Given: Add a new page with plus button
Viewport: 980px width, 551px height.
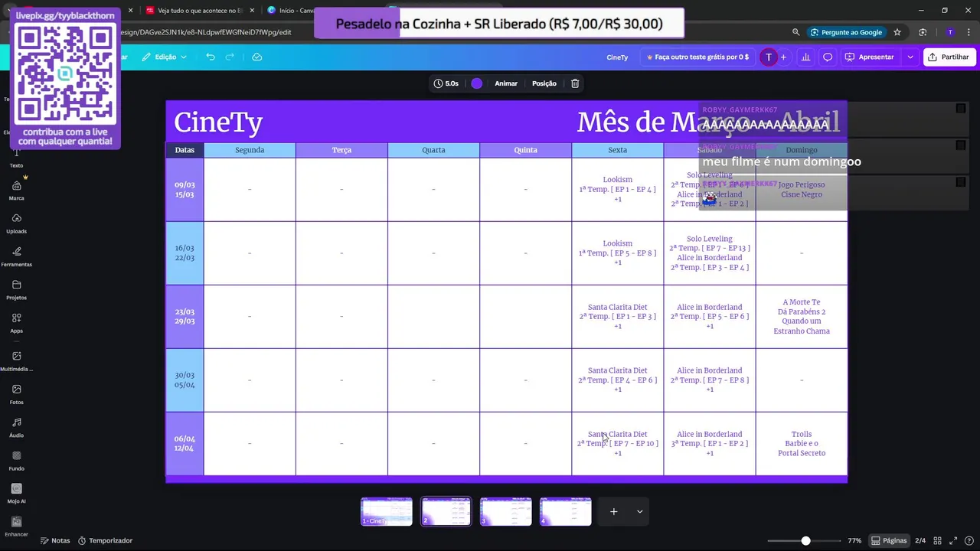Looking at the screenshot, I should (x=613, y=511).
